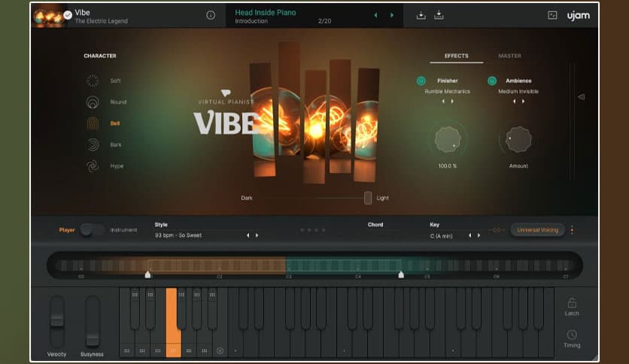Select previous Key arrow
Screen dimensions: 629x364
[469, 235]
